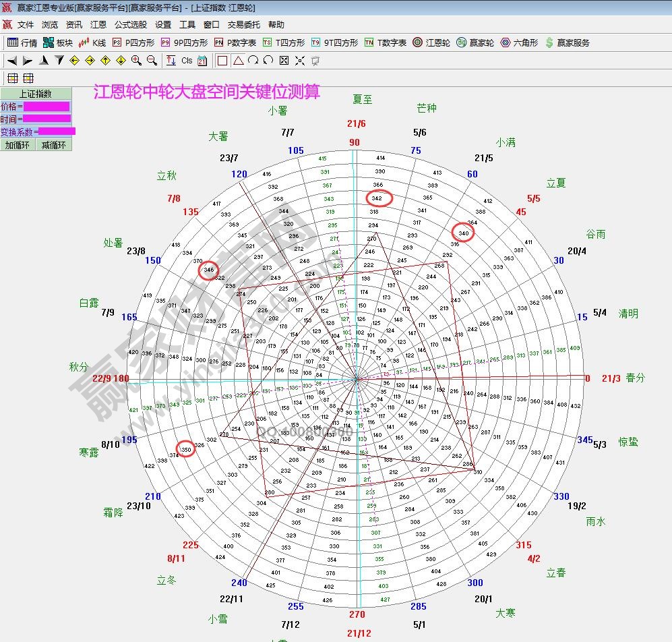Click the solid left arrow icon
This screenshot has height=642, width=672.
tap(11, 60)
